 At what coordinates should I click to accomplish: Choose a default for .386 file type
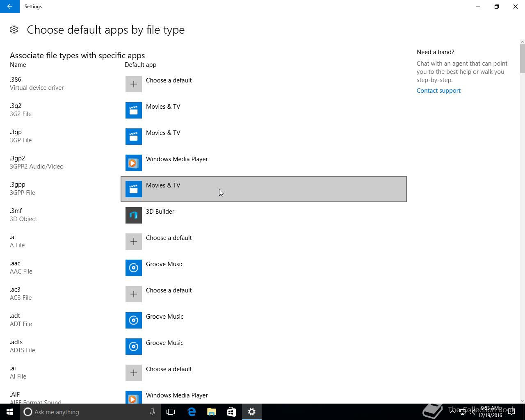click(x=264, y=84)
